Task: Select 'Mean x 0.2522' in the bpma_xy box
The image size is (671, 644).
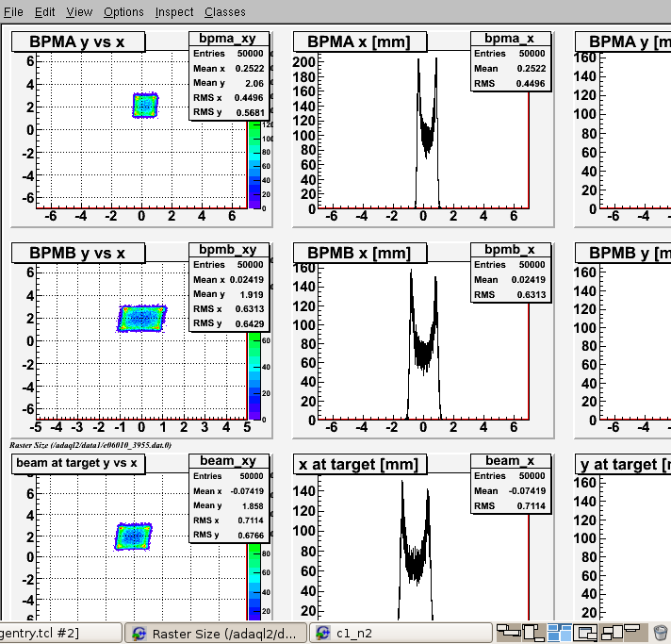Action: [229, 69]
